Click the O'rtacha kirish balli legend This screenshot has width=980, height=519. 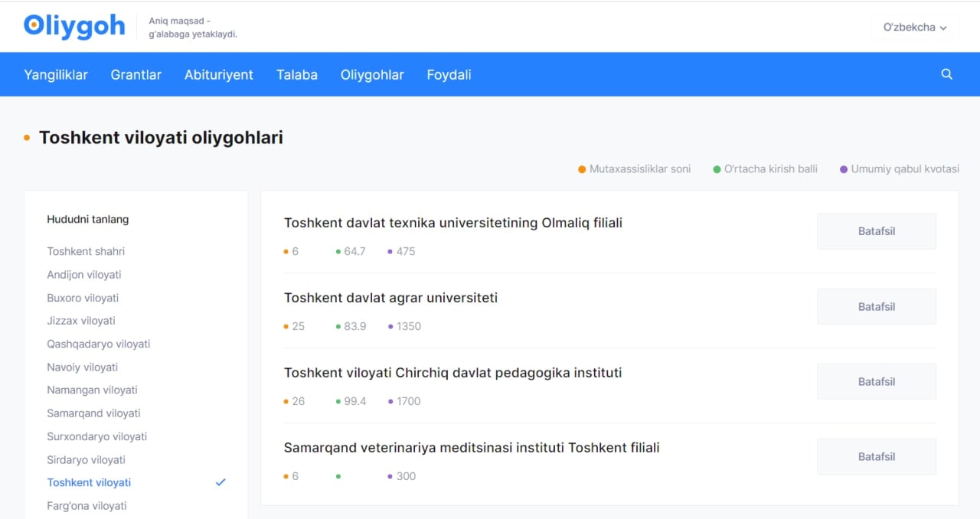(766, 169)
